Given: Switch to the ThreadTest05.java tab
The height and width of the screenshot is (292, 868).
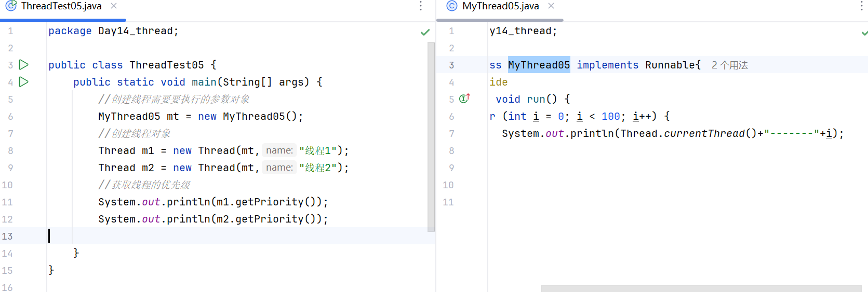Looking at the screenshot, I should tap(61, 6).
